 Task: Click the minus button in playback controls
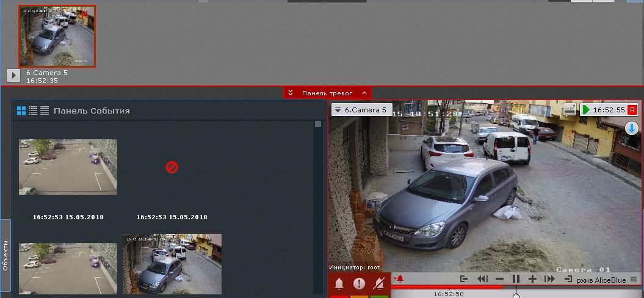click(x=499, y=279)
